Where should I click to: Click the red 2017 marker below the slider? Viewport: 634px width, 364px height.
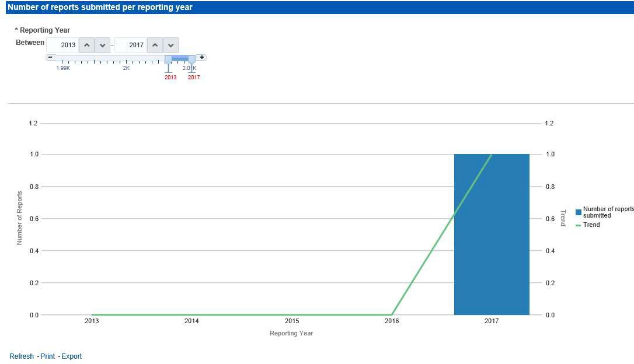point(194,77)
